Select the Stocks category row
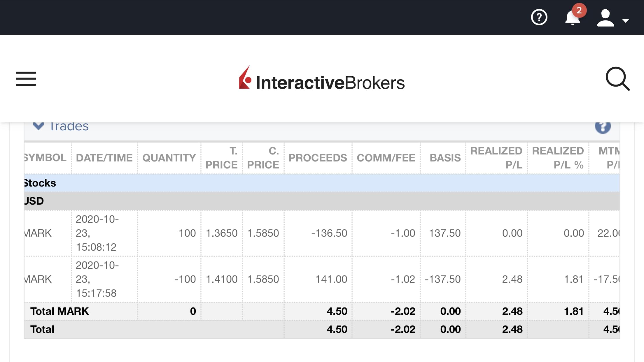Image resolution: width=644 pixels, height=362 pixels. click(x=40, y=183)
